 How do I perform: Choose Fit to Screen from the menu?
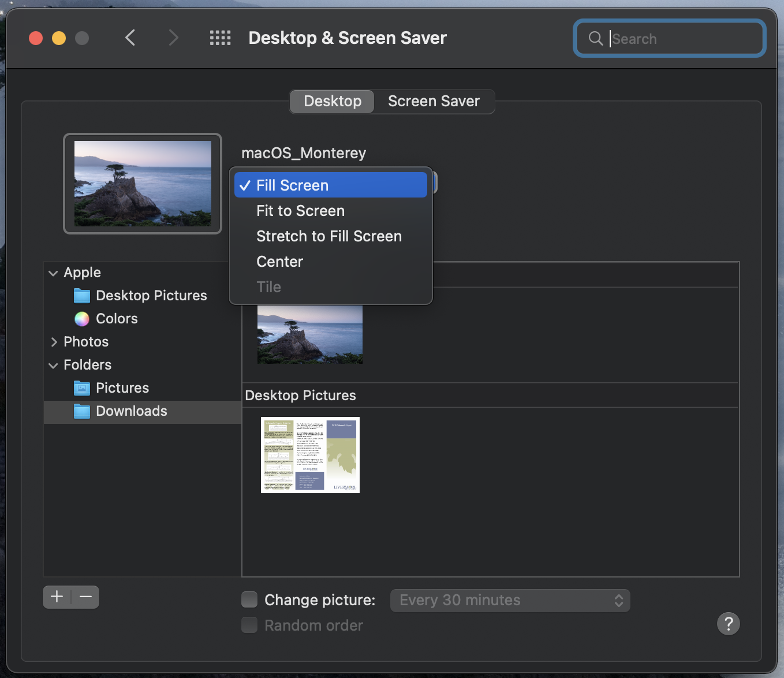(x=300, y=211)
